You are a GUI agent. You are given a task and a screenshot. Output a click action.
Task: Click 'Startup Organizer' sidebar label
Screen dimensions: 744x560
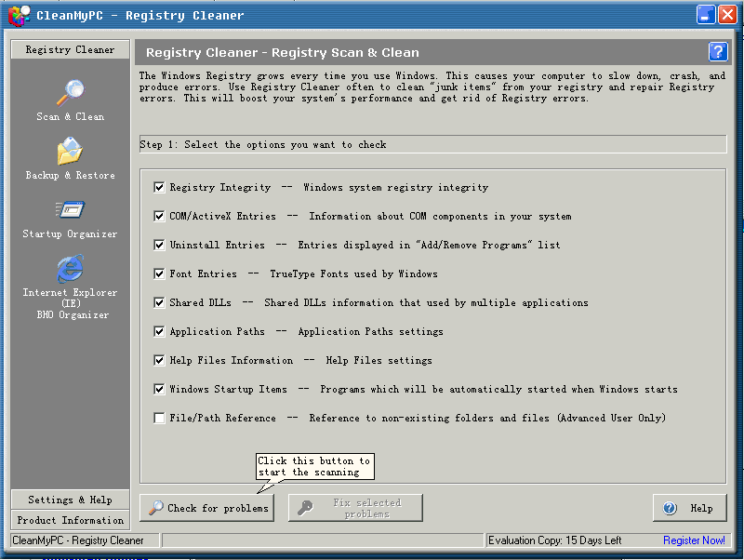(71, 234)
